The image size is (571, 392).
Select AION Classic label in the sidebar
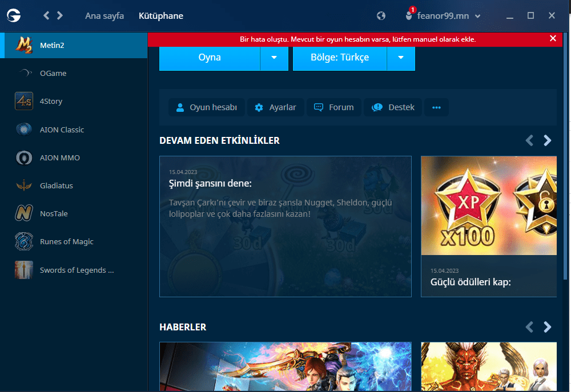click(x=62, y=130)
